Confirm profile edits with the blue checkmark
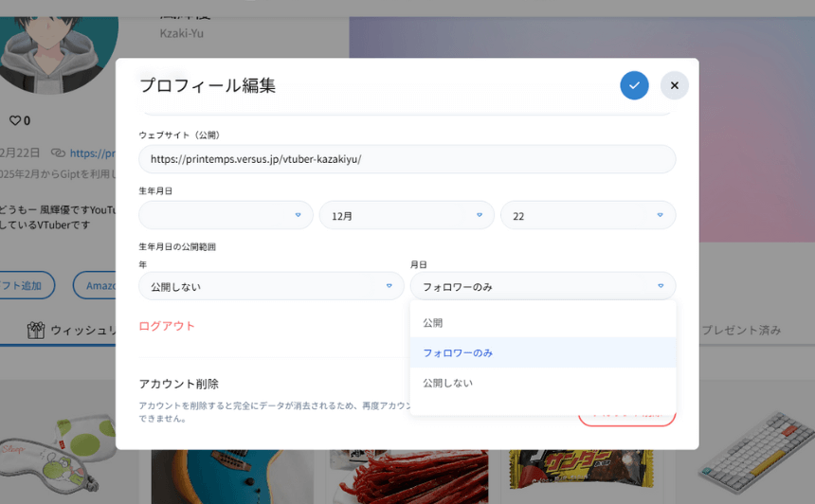The image size is (815, 504). coord(634,85)
